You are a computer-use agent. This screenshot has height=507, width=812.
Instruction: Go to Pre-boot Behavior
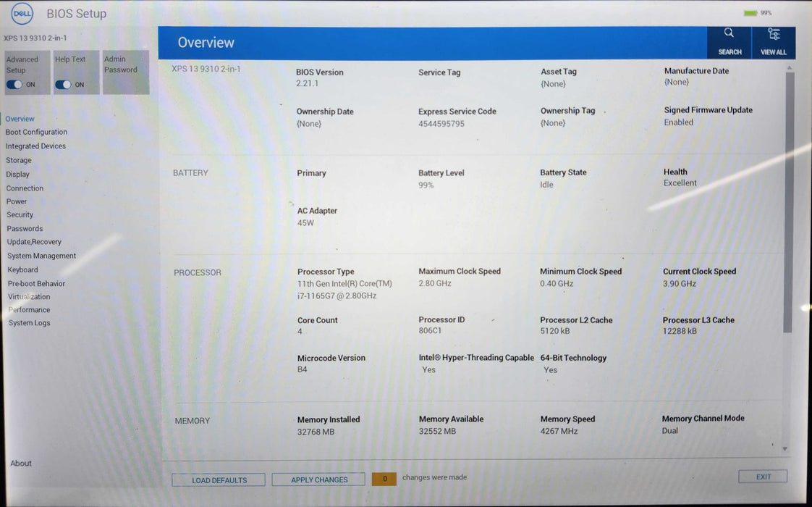(x=36, y=284)
